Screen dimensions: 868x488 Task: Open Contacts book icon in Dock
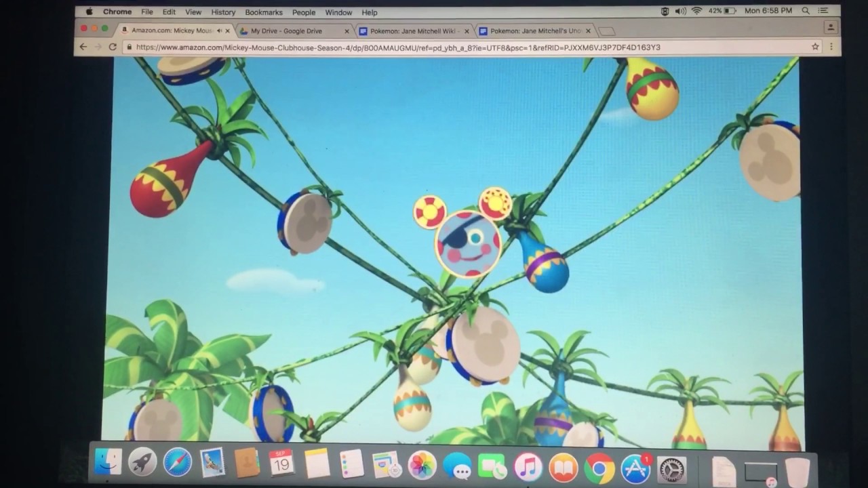click(247, 464)
